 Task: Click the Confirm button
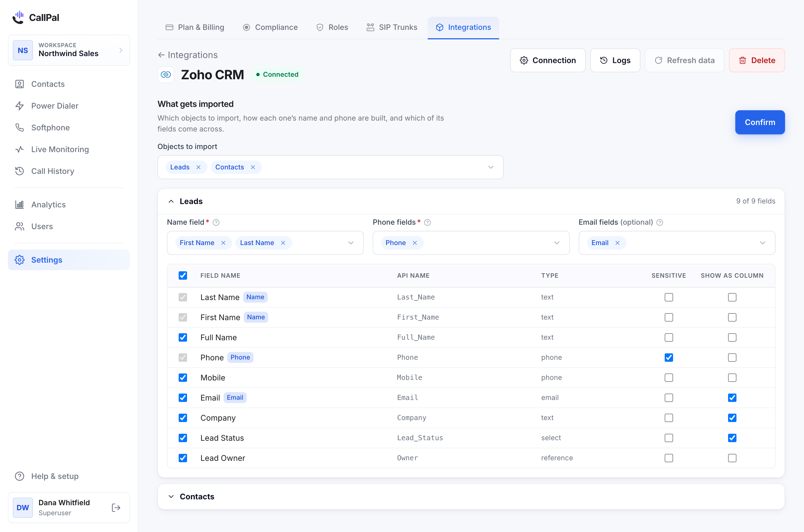point(760,122)
